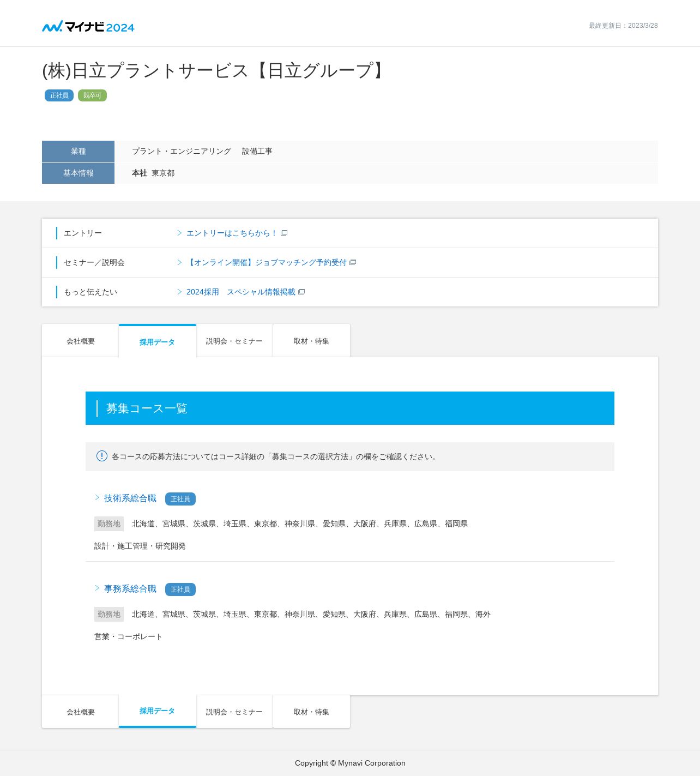Click the Copyright © Mynavi Corporation footer
The height and width of the screenshot is (776, 700).
click(x=350, y=763)
